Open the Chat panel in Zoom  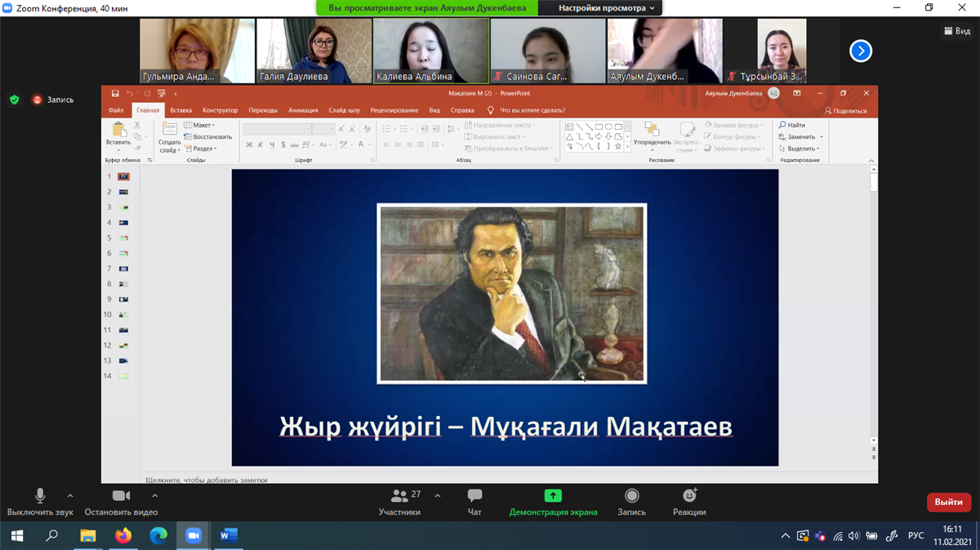tap(474, 496)
